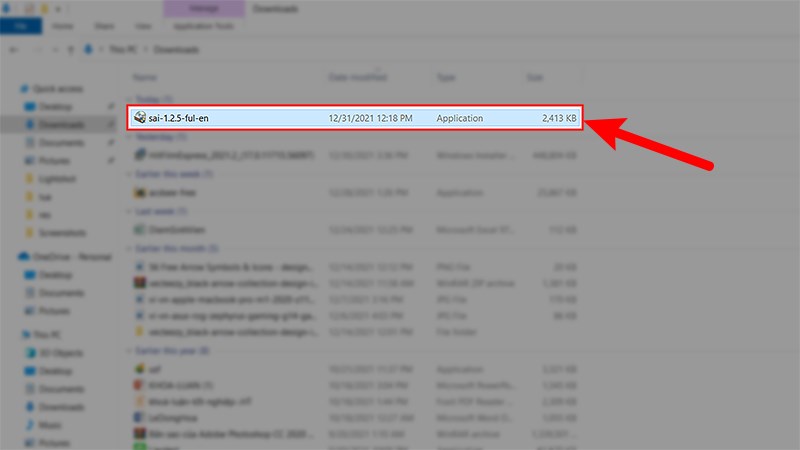
Task: Select OneDrive - Personal in sidebar
Action: 72,257
